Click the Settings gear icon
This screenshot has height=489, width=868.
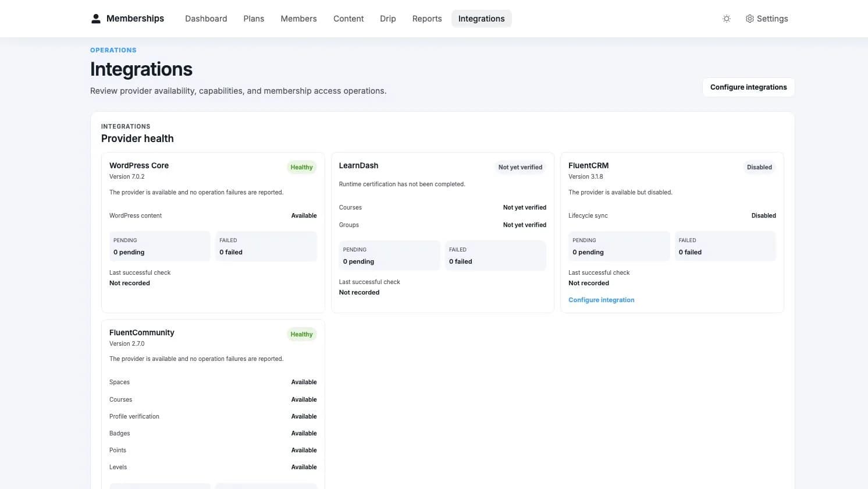point(750,19)
